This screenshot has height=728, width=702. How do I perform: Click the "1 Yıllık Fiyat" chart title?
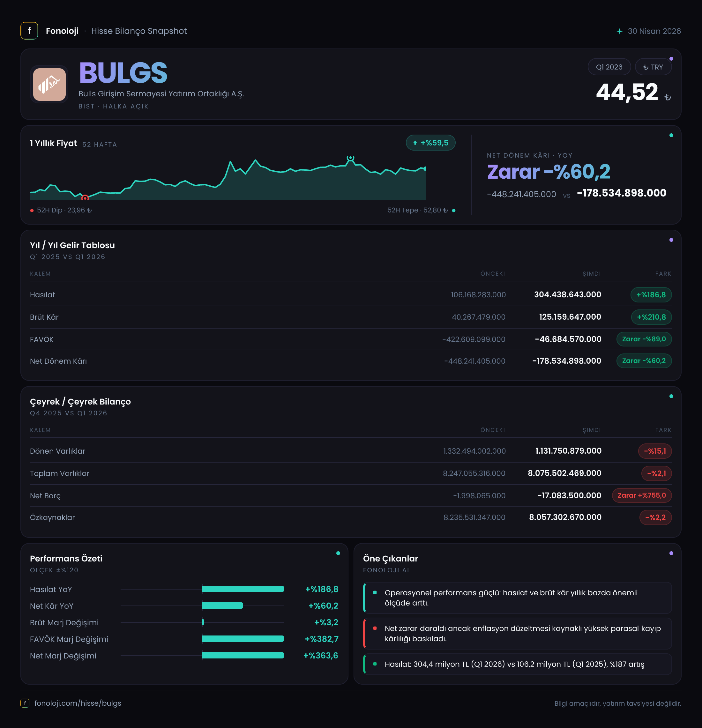click(x=54, y=143)
